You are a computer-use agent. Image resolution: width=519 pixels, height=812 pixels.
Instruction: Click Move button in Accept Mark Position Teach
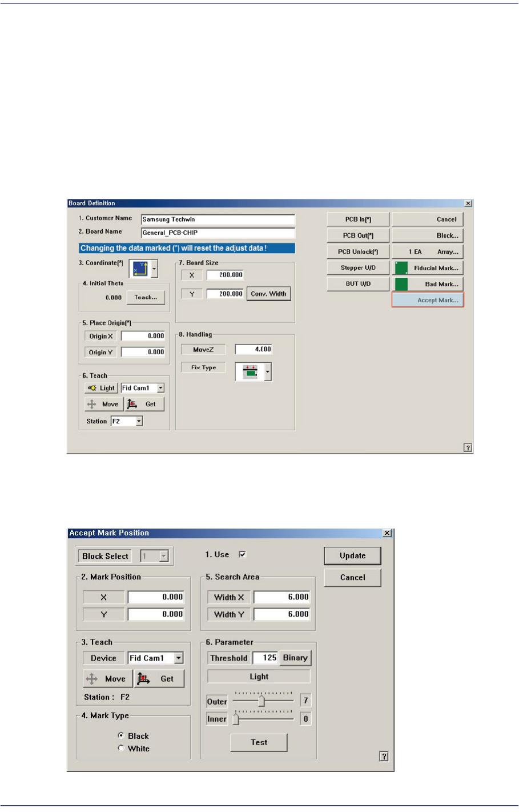coord(107,679)
